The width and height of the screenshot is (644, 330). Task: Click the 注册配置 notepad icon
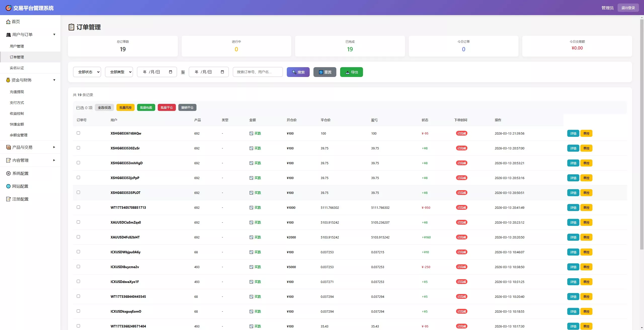pyautogui.click(x=8, y=199)
